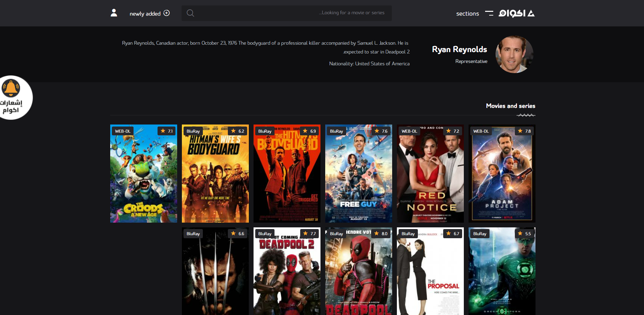644x315 pixels.
Task: Click the Ryan Reynolds name heading
Action: [x=459, y=49]
